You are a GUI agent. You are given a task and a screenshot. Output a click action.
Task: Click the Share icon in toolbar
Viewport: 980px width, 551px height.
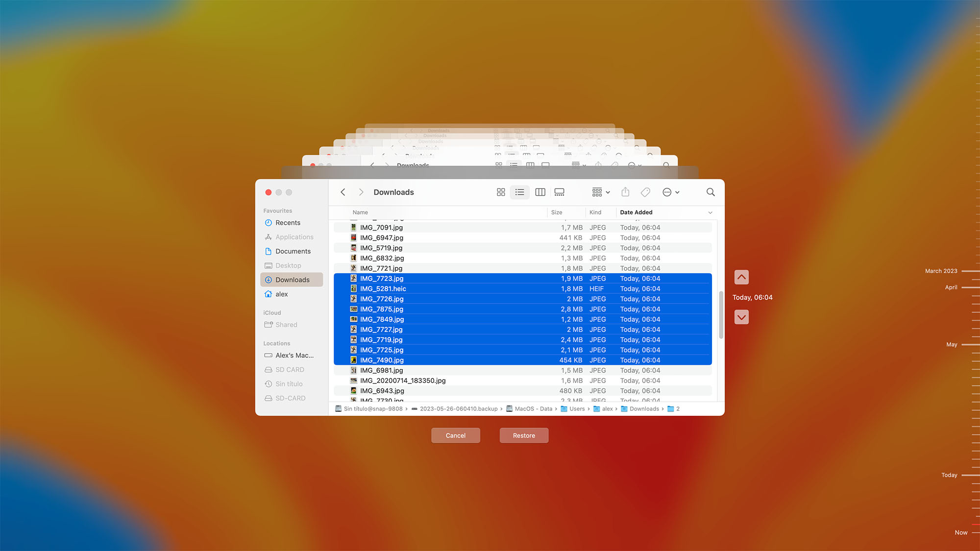[x=625, y=192]
